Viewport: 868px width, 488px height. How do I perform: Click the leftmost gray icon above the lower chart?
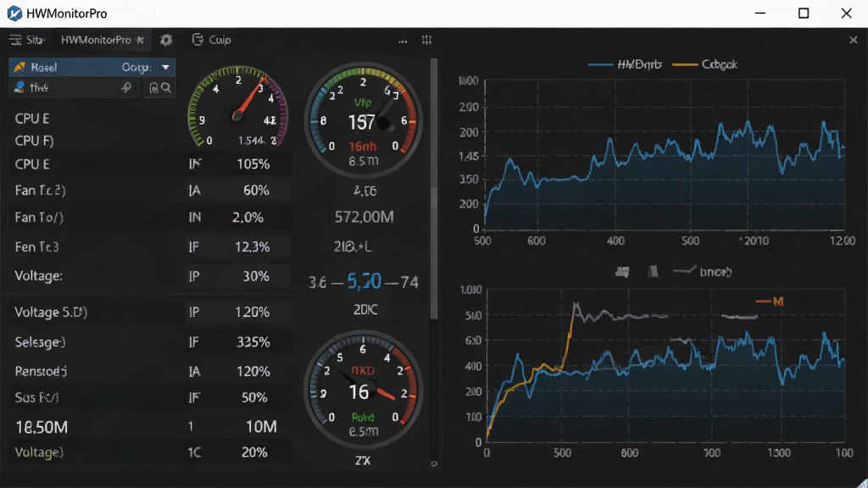[622, 272]
